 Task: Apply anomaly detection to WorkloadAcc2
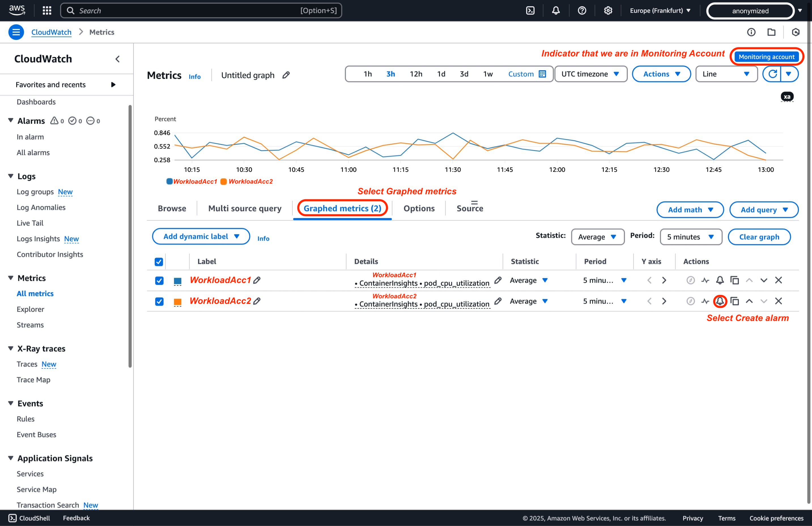(x=705, y=301)
